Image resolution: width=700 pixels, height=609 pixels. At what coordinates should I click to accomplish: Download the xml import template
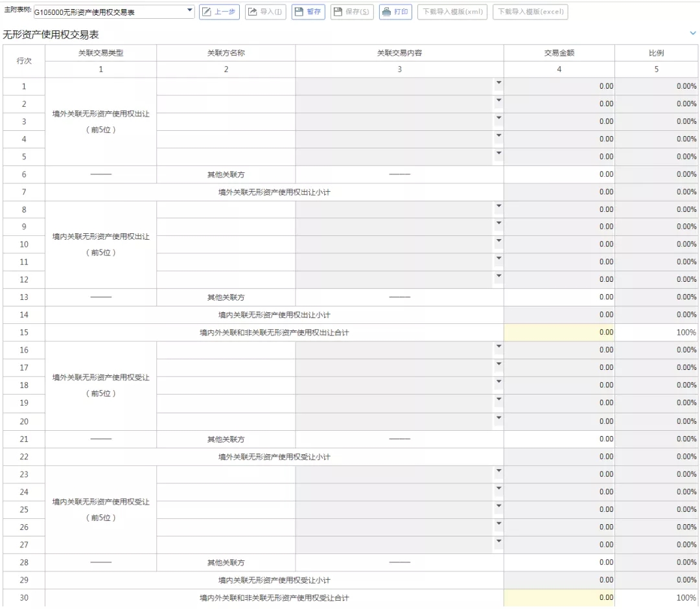click(452, 12)
